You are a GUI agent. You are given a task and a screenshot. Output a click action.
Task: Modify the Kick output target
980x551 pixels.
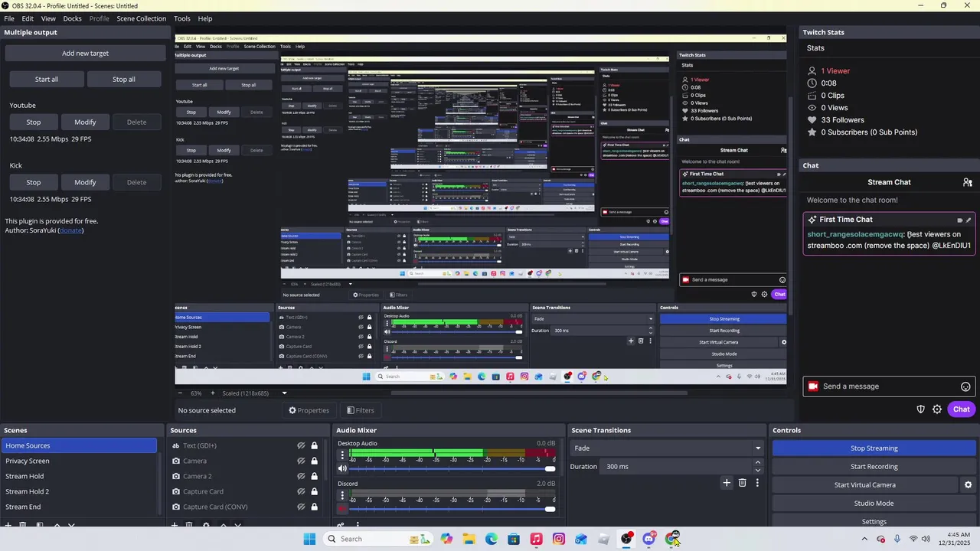[x=85, y=182]
